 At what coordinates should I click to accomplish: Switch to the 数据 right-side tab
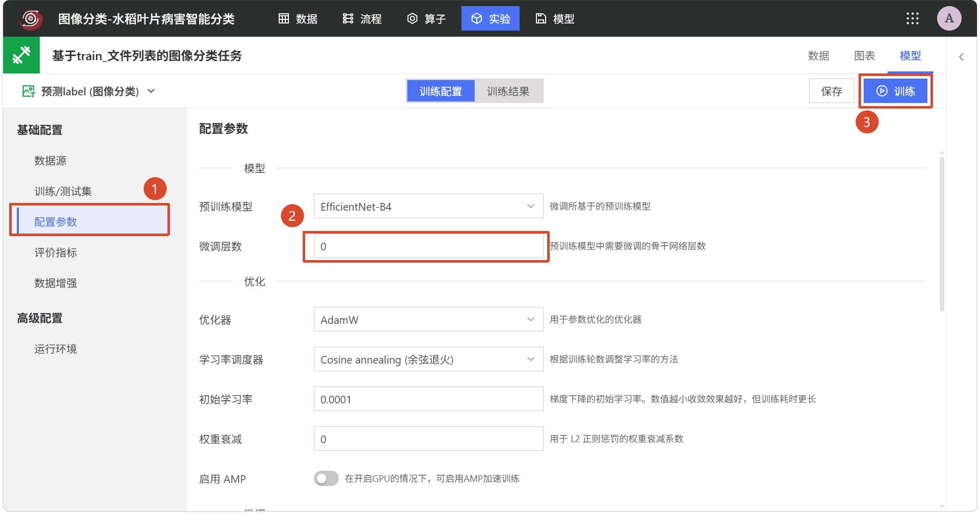819,56
